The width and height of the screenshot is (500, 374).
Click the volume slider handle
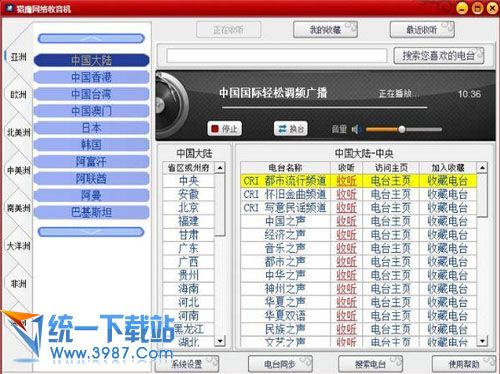402,129
